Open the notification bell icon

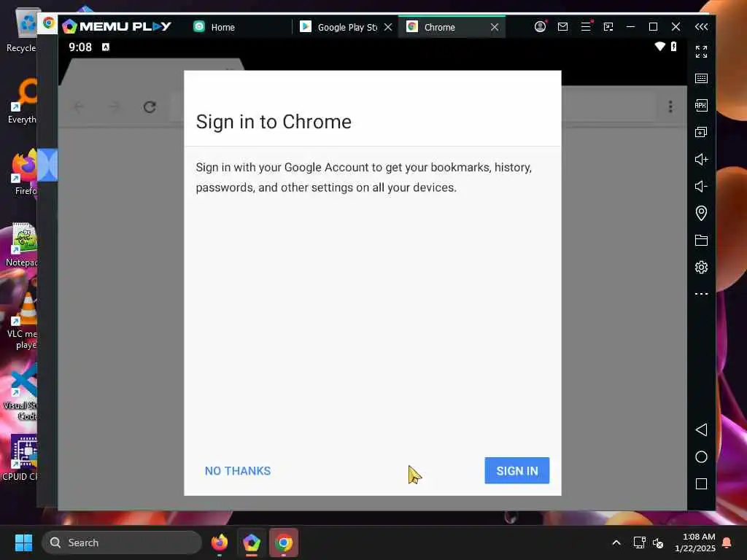(x=727, y=542)
